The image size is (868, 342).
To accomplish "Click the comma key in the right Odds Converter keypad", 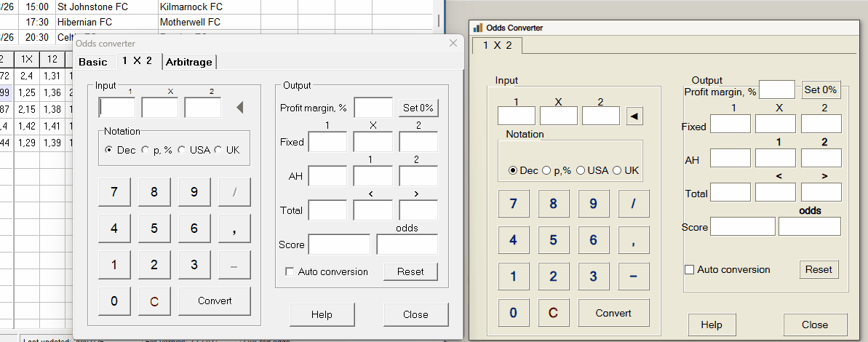I will tap(633, 240).
